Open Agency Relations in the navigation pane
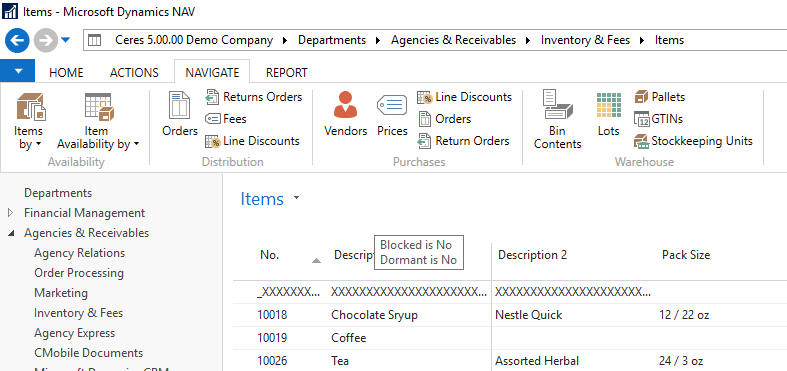The image size is (787, 371). coord(79,253)
